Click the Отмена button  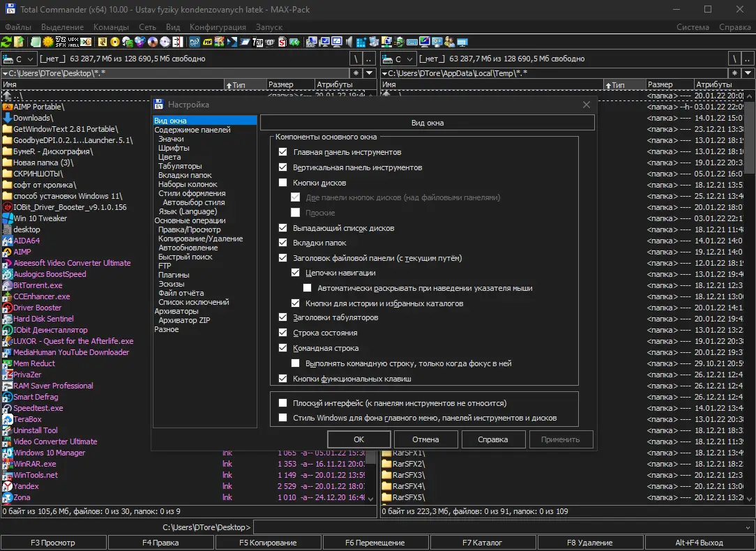(425, 439)
